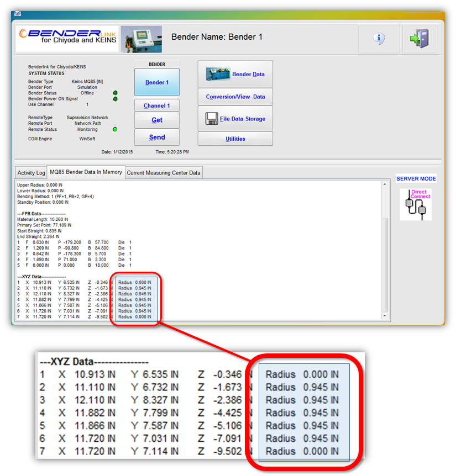
Task: Open the Utilities menu button
Action: pos(235,139)
